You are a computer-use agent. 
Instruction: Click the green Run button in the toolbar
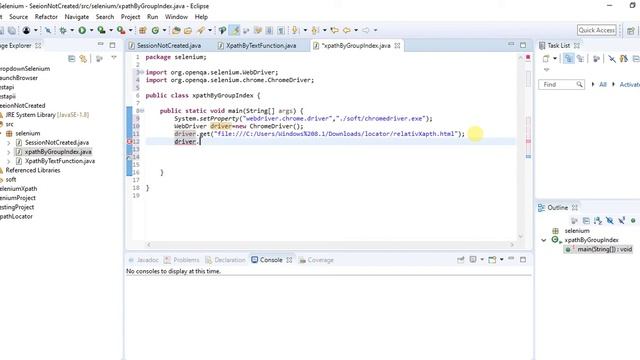[x=82, y=30]
